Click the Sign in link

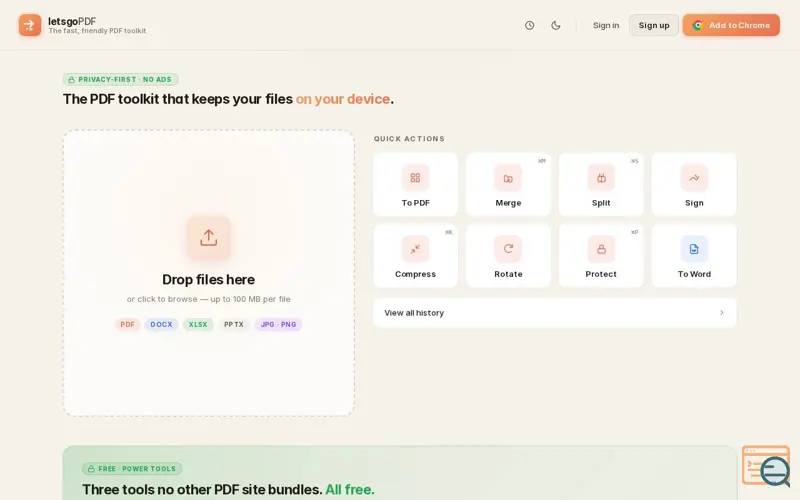(x=606, y=25)
